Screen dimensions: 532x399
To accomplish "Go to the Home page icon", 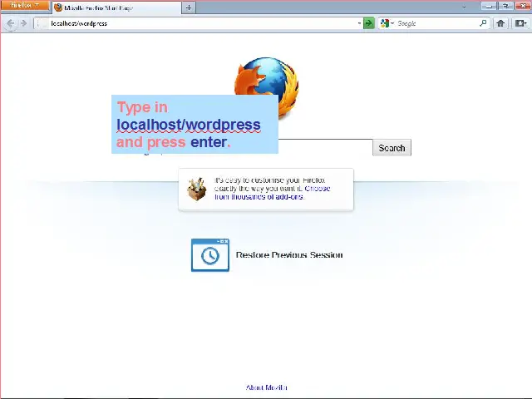I will coord(500,23).
